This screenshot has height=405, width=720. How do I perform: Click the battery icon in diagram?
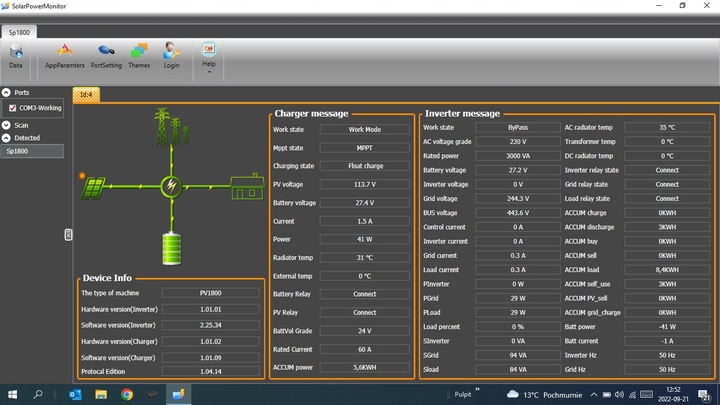pos(172,248)
